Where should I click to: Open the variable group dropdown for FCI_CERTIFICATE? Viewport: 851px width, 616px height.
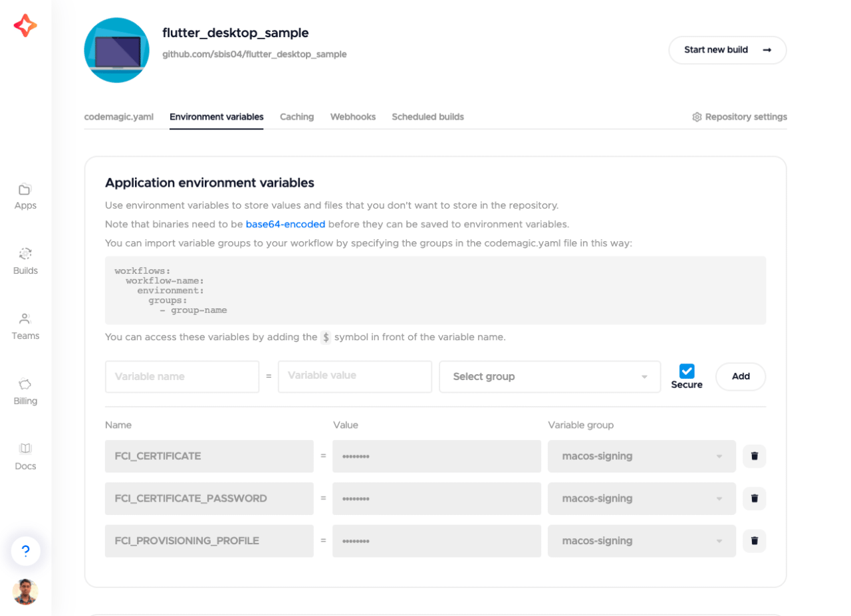(x=642, y=456)
